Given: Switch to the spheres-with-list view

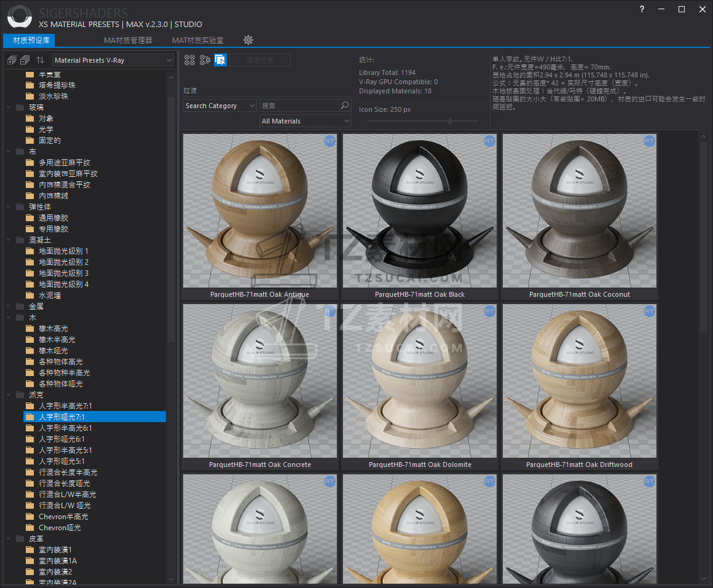Looking at the screenshot, I should pyautogui.click(x=205, y=60).
